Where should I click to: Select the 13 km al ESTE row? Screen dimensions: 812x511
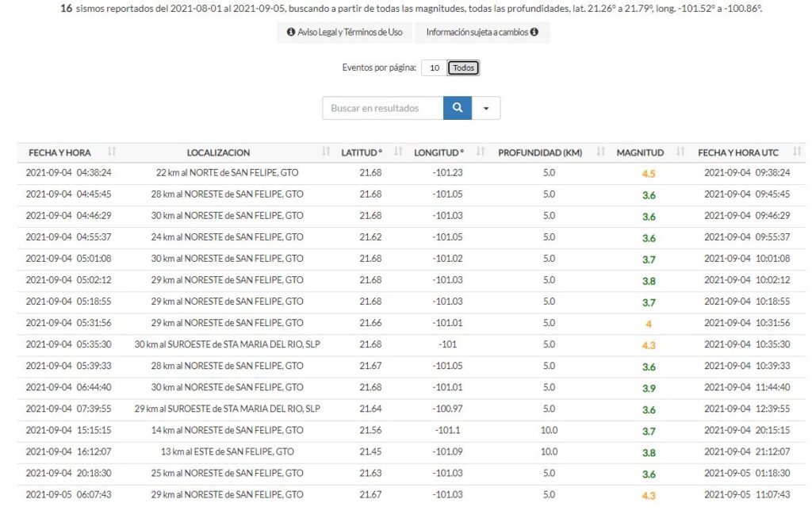point(228,452)
